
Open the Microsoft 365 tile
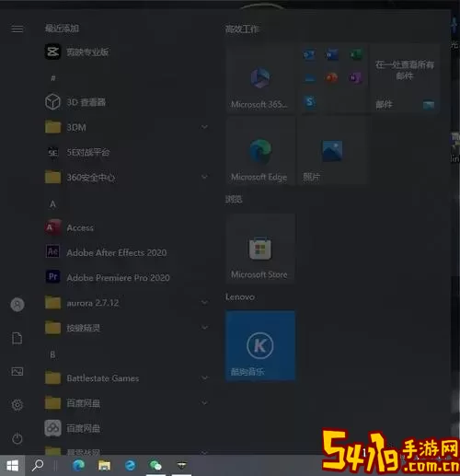click(x=260, y=79)
